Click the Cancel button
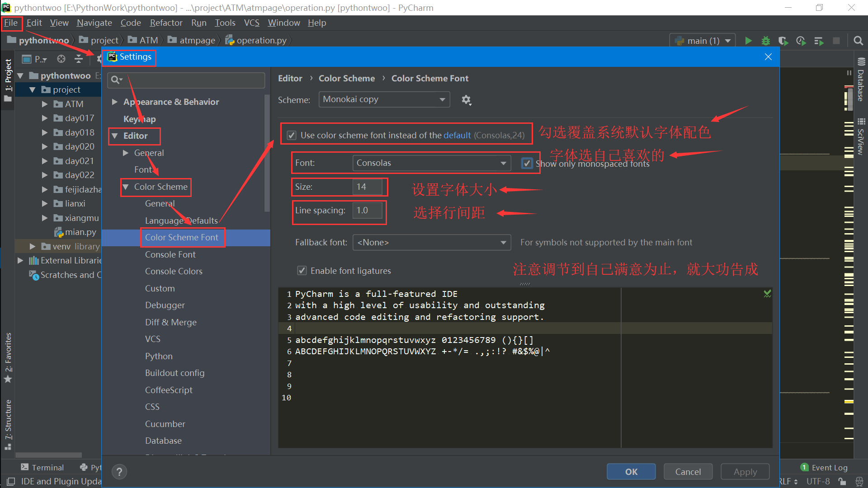868x488 pixels. click(x=688, y=472)
